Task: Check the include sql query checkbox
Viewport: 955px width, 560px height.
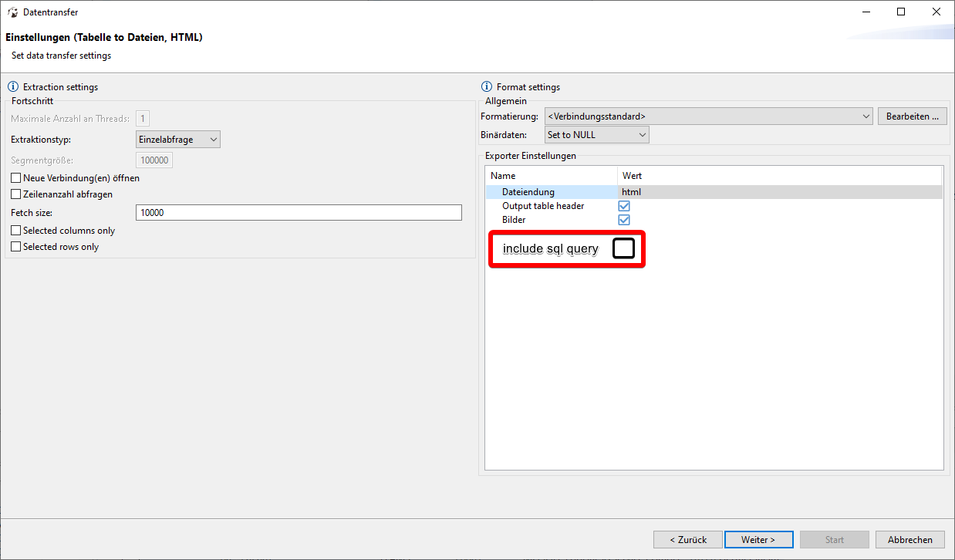Action: (x=623, y=248)
